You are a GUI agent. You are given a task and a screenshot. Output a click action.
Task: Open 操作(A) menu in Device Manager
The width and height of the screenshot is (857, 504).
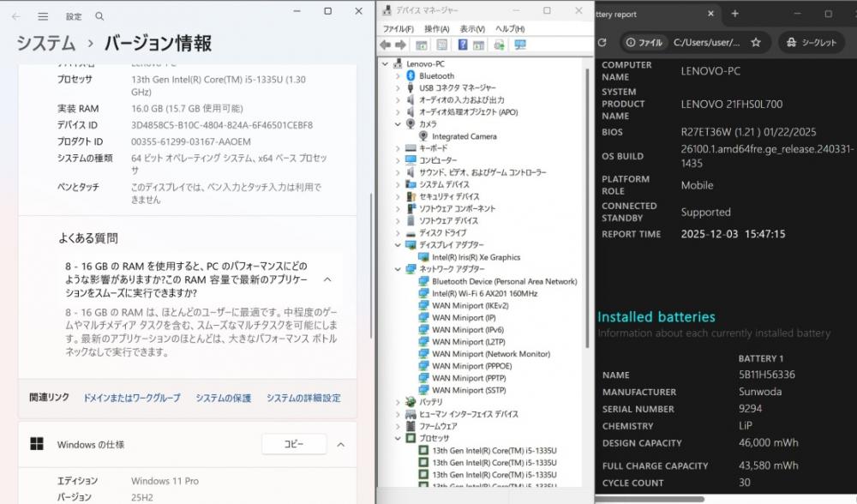tap(437, 28)
